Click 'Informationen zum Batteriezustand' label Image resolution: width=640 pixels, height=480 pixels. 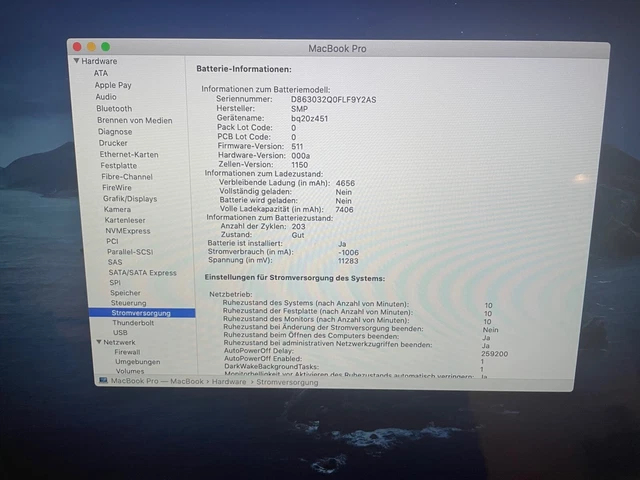[x=270, y=218]
